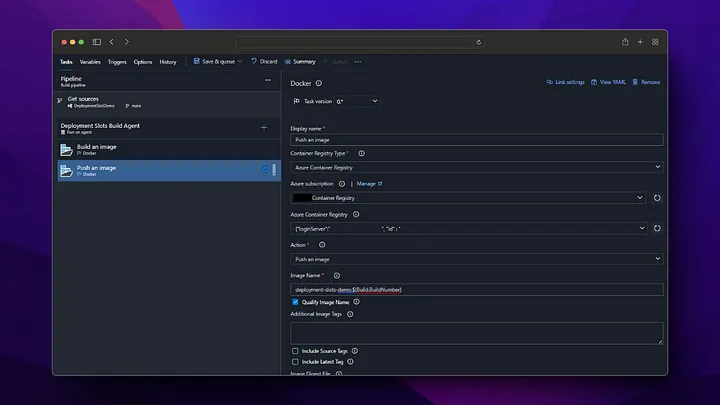This screenshot has width=720, height=405.
Task: Show info for Include Source Tags
Action: (354, 351)
